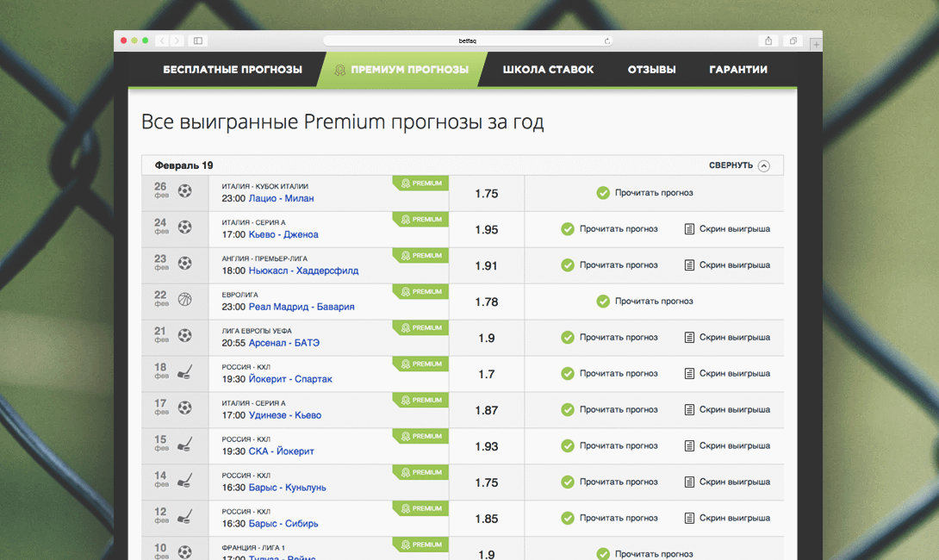Viewport: 939px width, 560px height.
Task: View win screenshot for СКА - Йокерит
Action: 727,445
